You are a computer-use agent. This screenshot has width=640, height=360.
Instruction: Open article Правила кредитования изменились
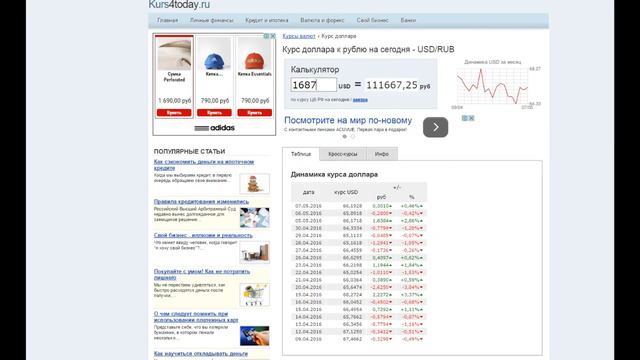[201, 202]
